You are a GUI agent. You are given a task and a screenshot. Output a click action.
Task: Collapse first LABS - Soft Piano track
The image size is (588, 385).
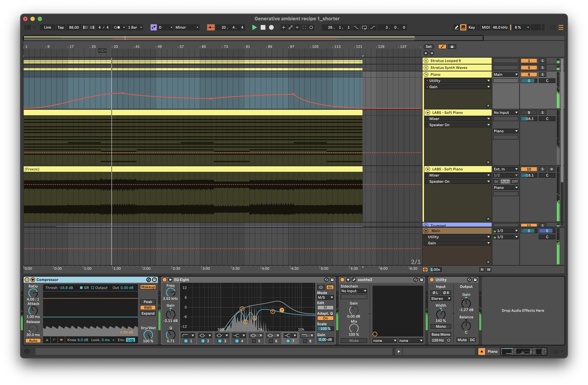coord(428,113)
